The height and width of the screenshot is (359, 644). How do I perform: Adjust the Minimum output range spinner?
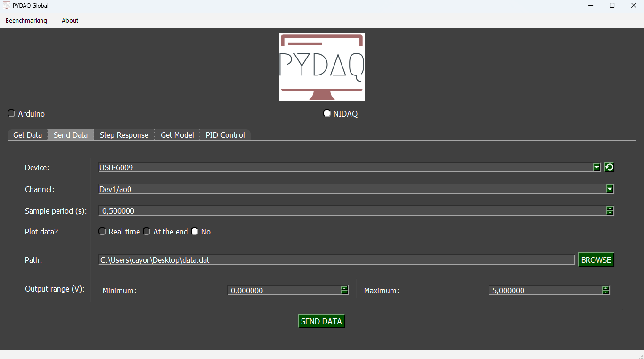344,291
